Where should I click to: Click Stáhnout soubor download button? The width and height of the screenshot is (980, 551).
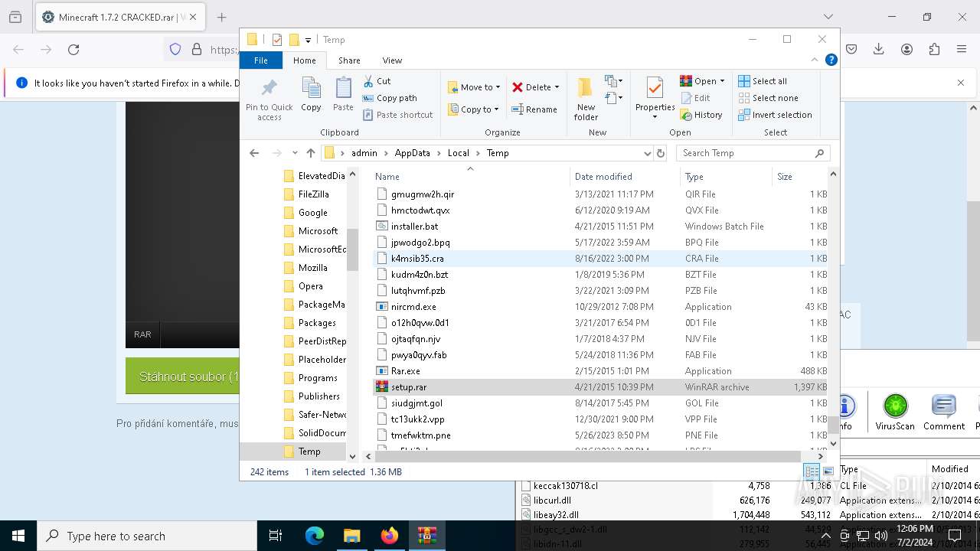click(182, 377)
